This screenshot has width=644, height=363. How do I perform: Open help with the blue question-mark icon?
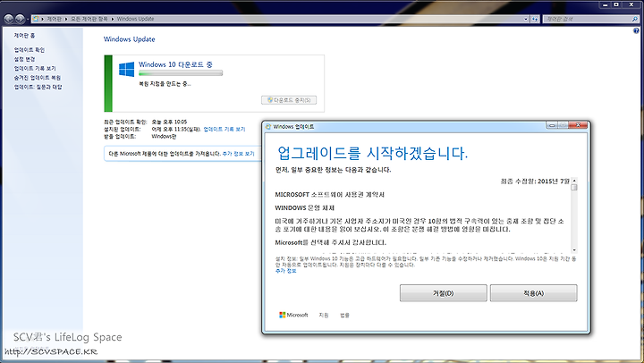[636, 30]
